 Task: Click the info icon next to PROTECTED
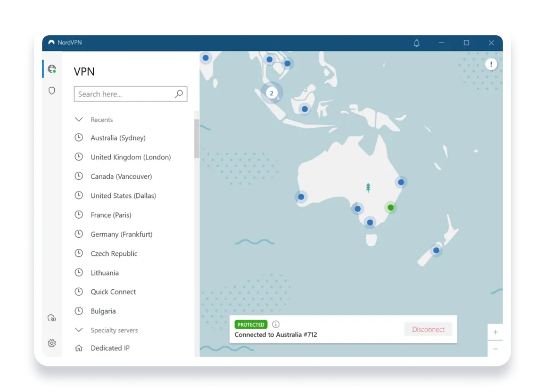[x=276, y=324]
